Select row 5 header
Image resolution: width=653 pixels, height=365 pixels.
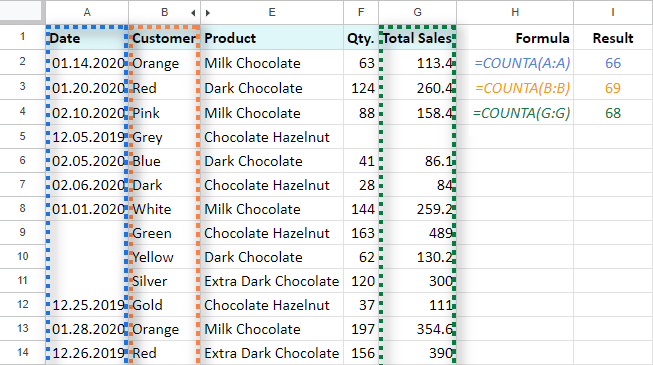pos(22,137)
